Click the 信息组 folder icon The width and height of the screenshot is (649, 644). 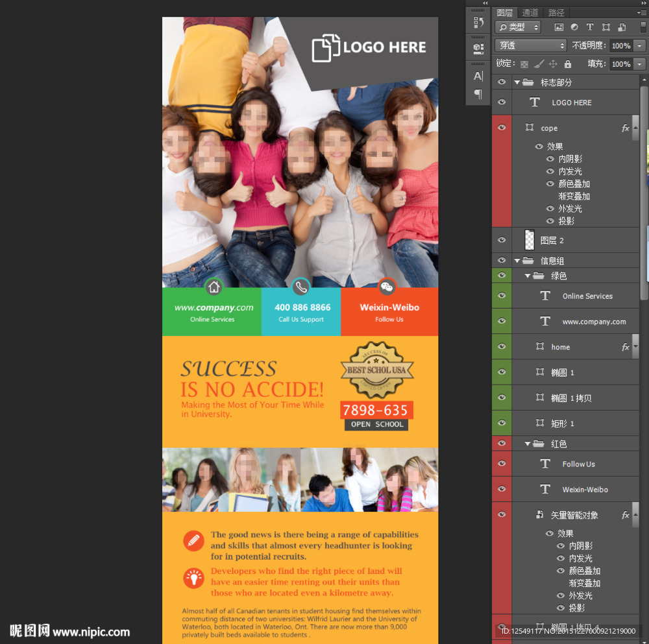click(x=528, y=260)
